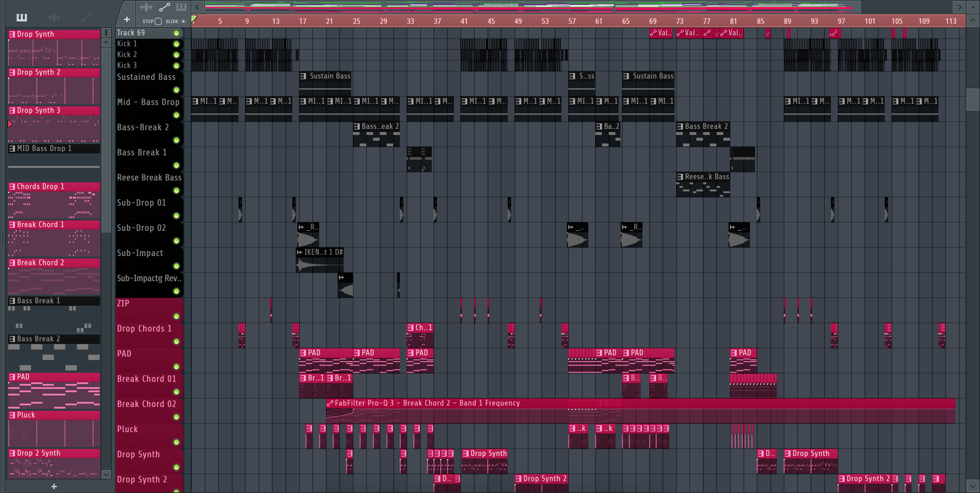
Task: Toggle audio clip visibility in playlist header
Action: [x=146, y=7]
